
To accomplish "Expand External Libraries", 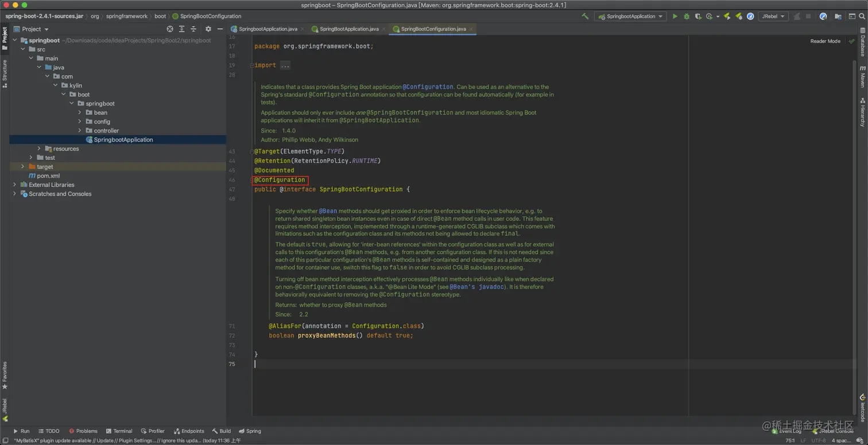I will click(x=15, y=185).
